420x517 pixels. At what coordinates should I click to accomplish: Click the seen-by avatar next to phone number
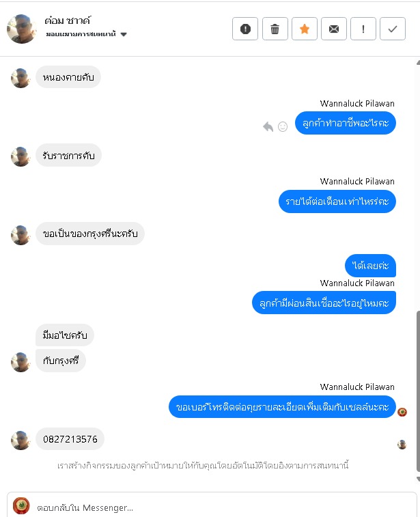pos(402,444)
